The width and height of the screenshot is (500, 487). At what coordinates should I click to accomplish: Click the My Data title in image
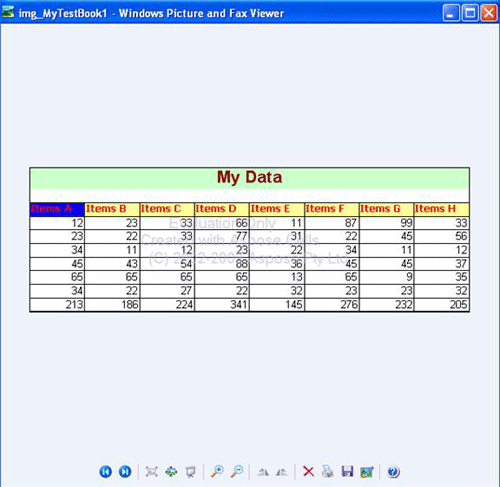click(x=249, y=177)
